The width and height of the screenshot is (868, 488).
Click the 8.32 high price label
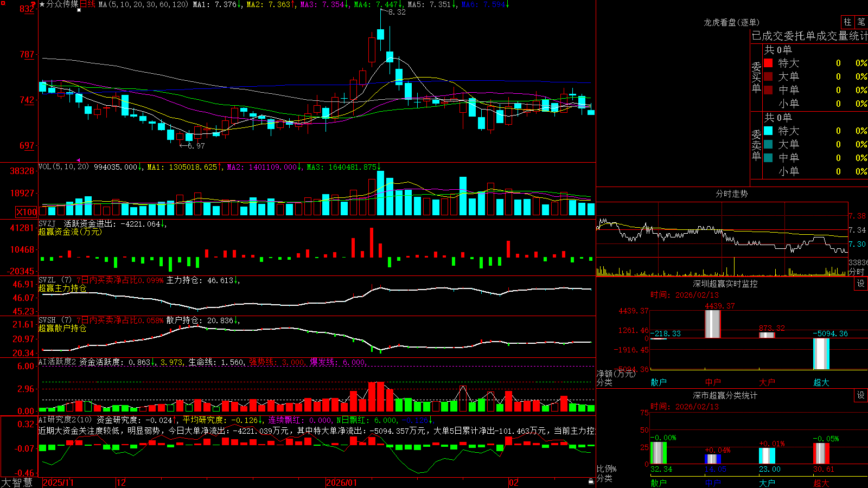(397, 12)
